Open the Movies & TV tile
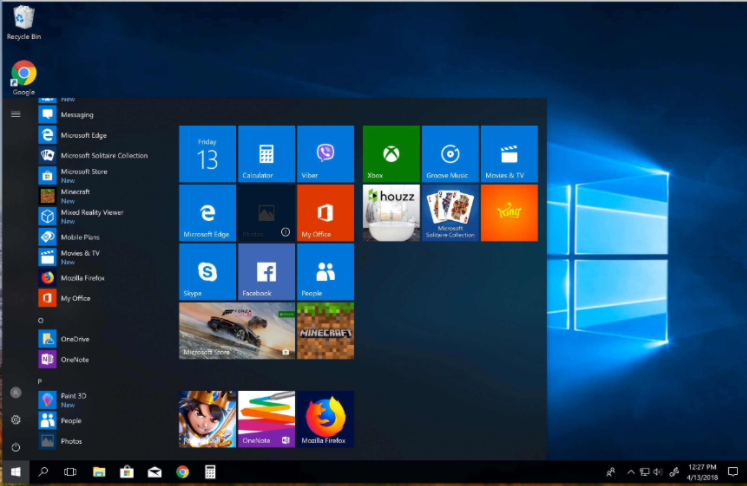The width and height of the screenshot is (747, 486). [509, 154]
